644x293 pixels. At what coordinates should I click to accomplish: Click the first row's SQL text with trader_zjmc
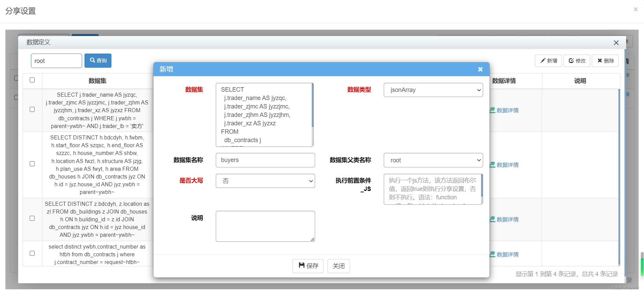(97, 110)
